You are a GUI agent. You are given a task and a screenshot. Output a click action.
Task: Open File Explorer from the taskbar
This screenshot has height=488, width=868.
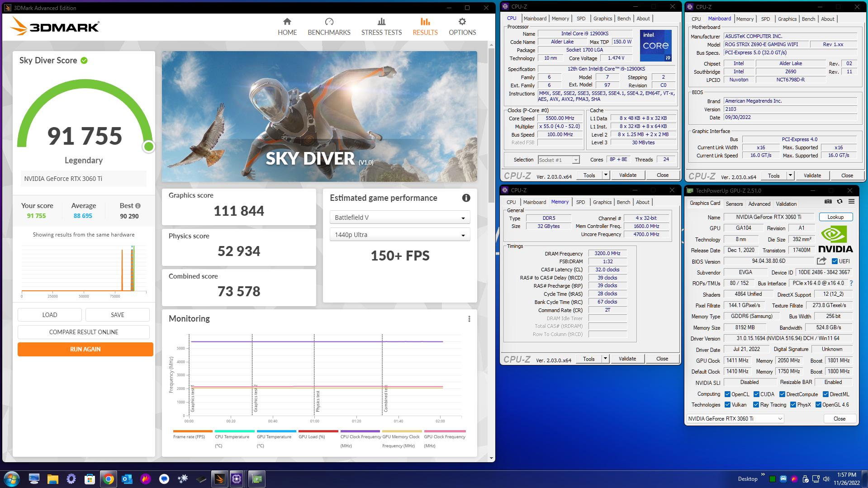click(x=52, y=479)
